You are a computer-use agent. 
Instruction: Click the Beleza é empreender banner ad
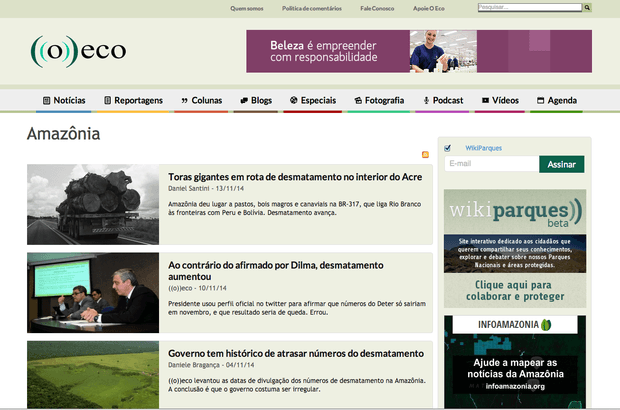[419, 51]
